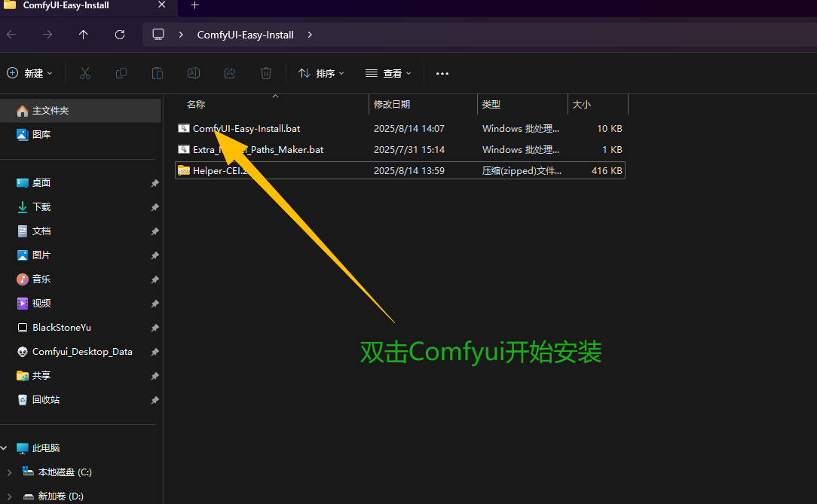Click the Cut scissors icon in toolbar
The image size is (817, 504).
tap(85, 73)
